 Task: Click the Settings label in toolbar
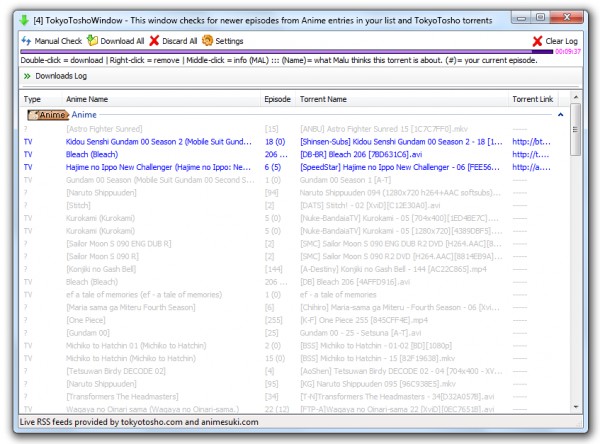click(229, 41)
